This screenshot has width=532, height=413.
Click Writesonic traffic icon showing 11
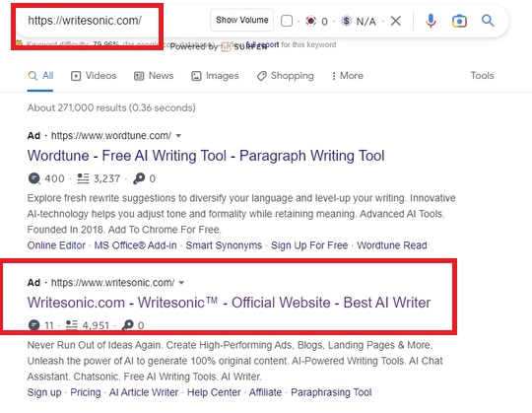pyautogui.click(x=33, y=325)
